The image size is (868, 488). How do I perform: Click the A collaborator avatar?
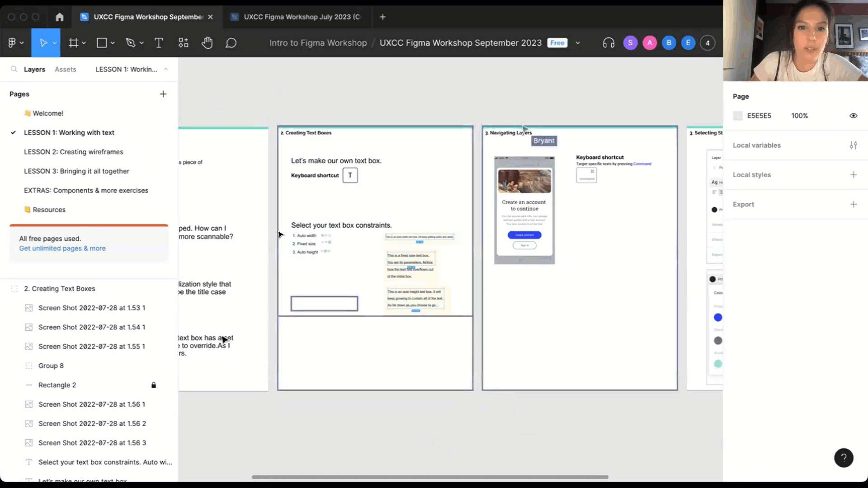[x=650, y=42]
